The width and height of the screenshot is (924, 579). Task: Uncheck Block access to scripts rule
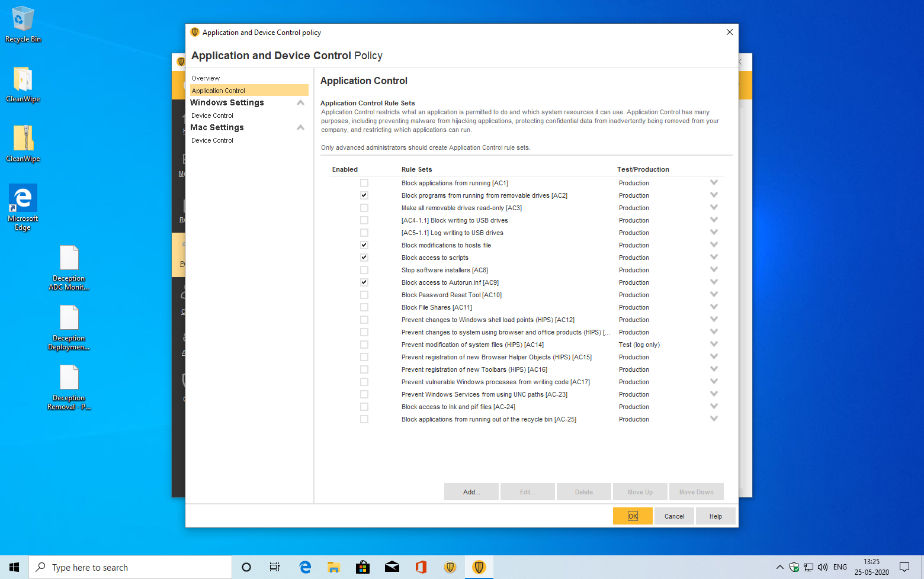pyautogui.click(x=364, y=258)
